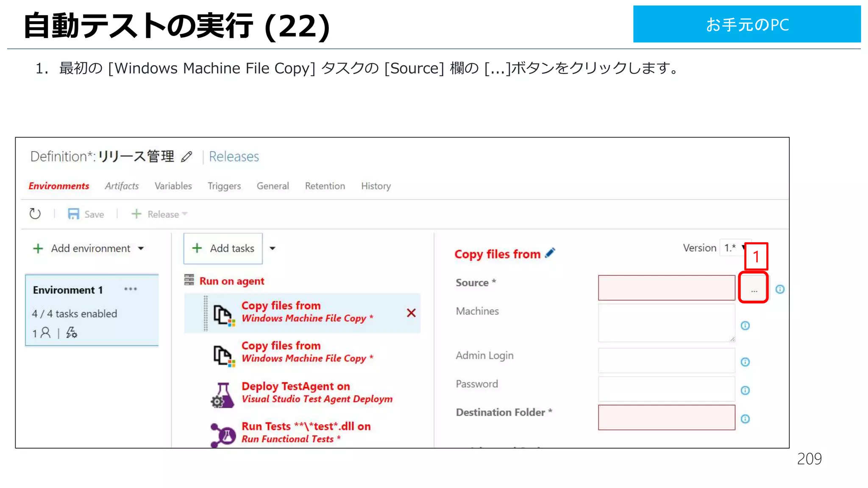Click the Source browse [...] button
Image resolution: width=868 pixels, height=488 pixels.
click(x=754, y=288)
